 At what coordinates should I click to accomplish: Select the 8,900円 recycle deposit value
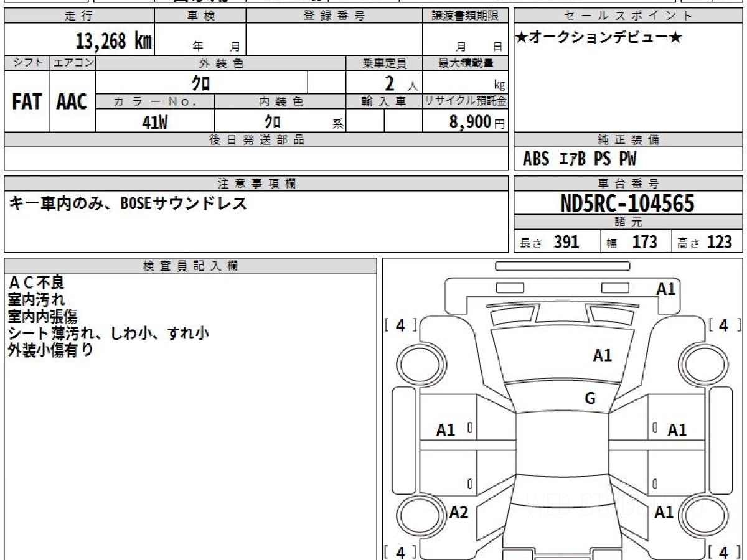pyautogui.click(x=477, y=122)
